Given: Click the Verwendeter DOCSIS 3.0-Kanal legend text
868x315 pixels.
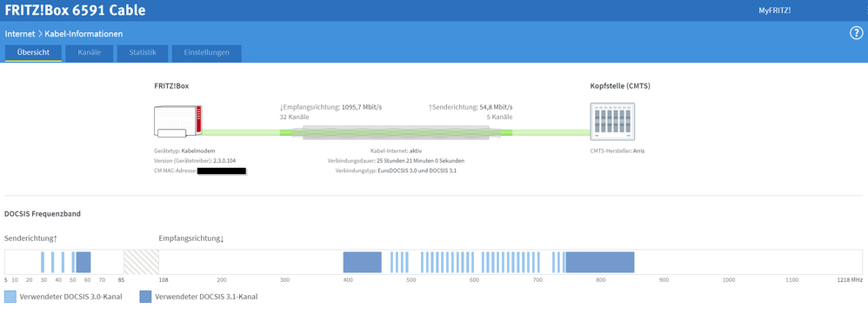Looking at the screenshot, I should click(70, 297).
